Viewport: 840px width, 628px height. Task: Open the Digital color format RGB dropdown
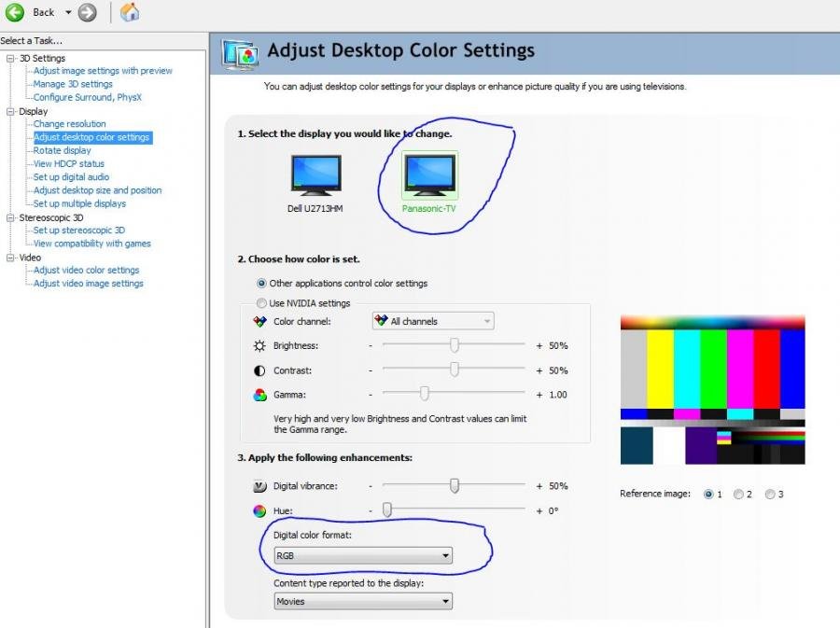coord(363,556)
